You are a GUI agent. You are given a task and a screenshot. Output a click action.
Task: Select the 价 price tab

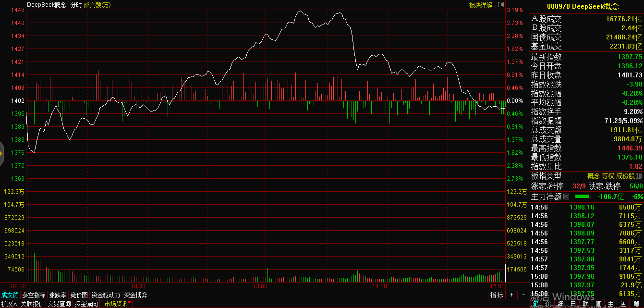point(548,304)
